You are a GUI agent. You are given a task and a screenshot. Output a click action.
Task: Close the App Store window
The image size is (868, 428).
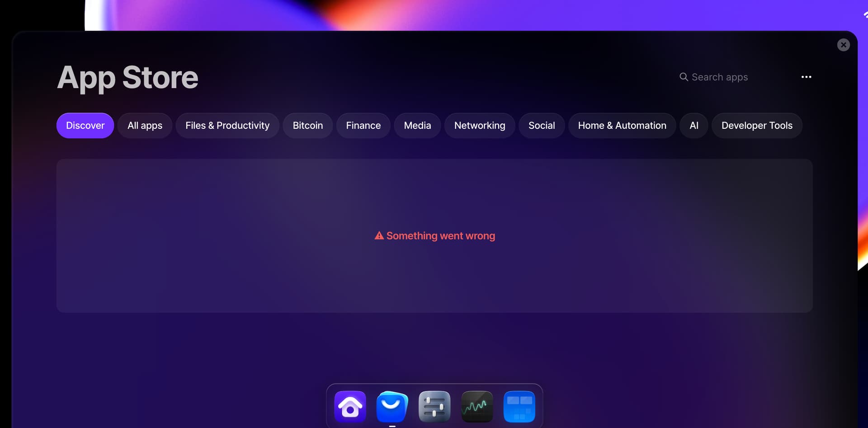(x=843, y=45)
